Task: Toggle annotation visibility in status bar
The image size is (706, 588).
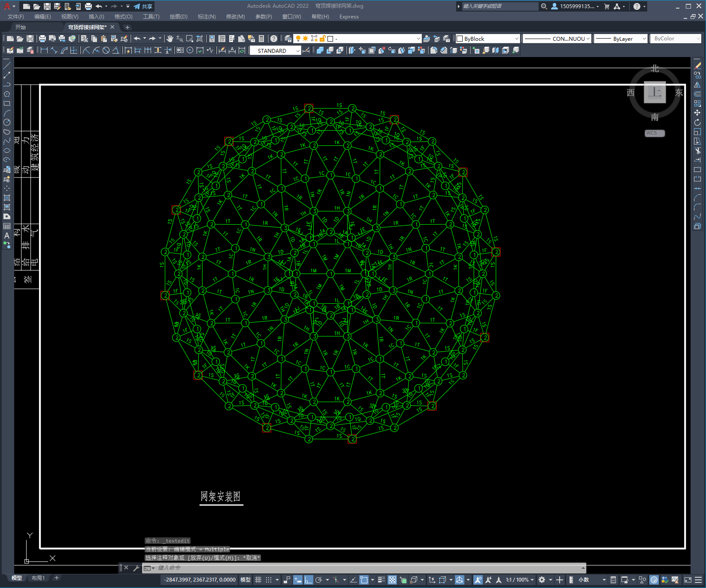Action: point(478,580)
